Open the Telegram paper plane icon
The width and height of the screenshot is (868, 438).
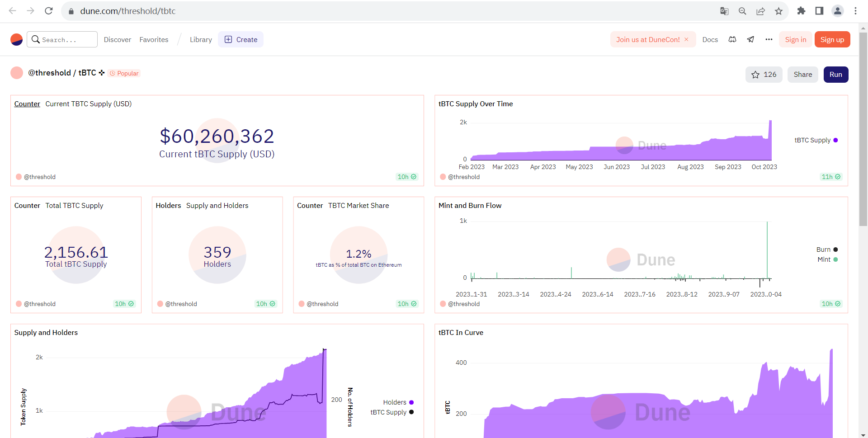(750, 40)
